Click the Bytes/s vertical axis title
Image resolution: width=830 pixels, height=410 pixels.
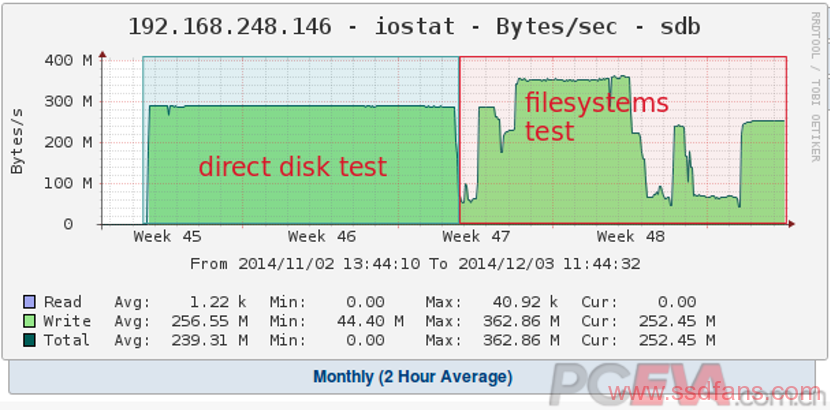tap(17, 141)
